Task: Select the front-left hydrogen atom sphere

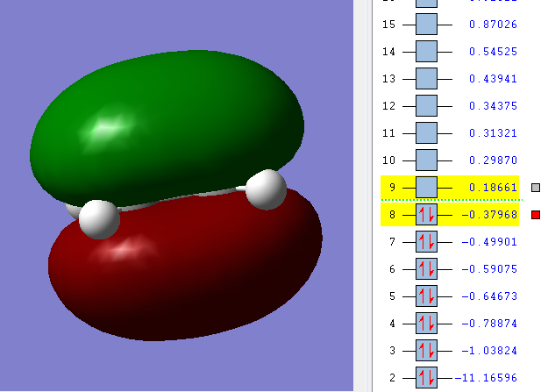Action: tap(100, 219)
